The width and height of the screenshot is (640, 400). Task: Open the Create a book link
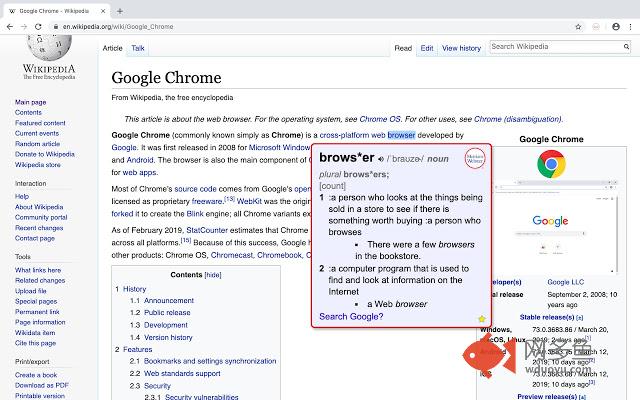pyautogui.click(x=36, y=375)
